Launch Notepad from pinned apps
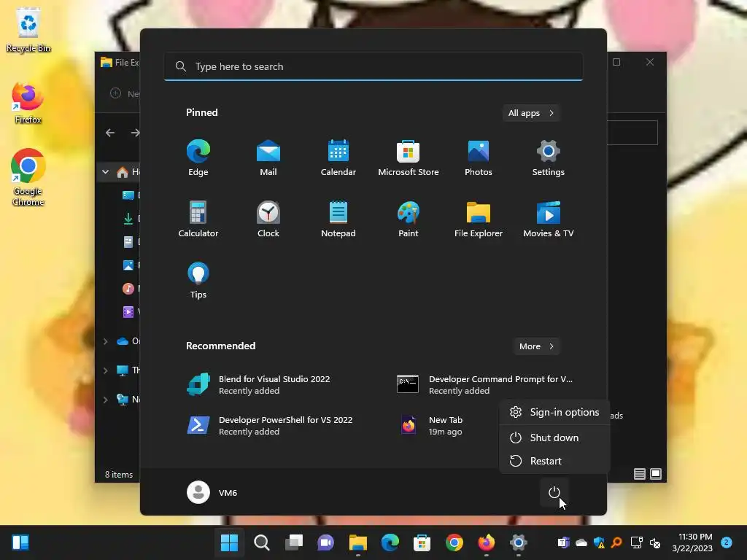The height and width of the screenshot is (560, 747). tap(338, 219)
